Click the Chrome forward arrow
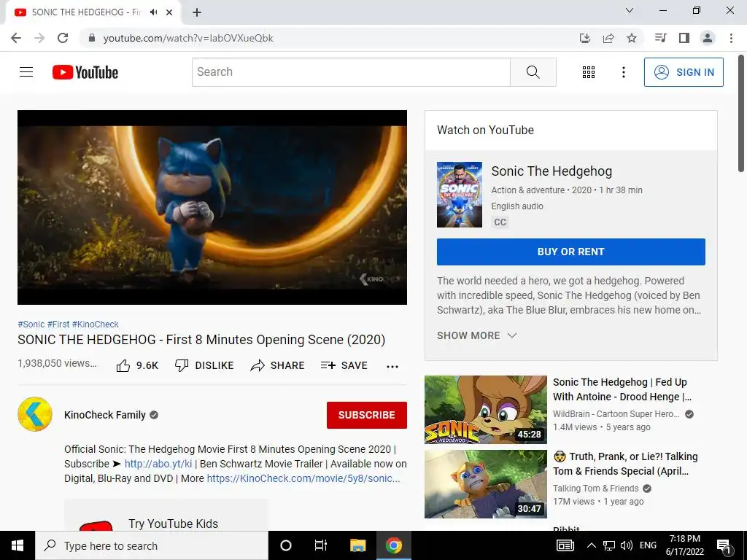Screen dimensions: 747x560 (x=39, y=38)
